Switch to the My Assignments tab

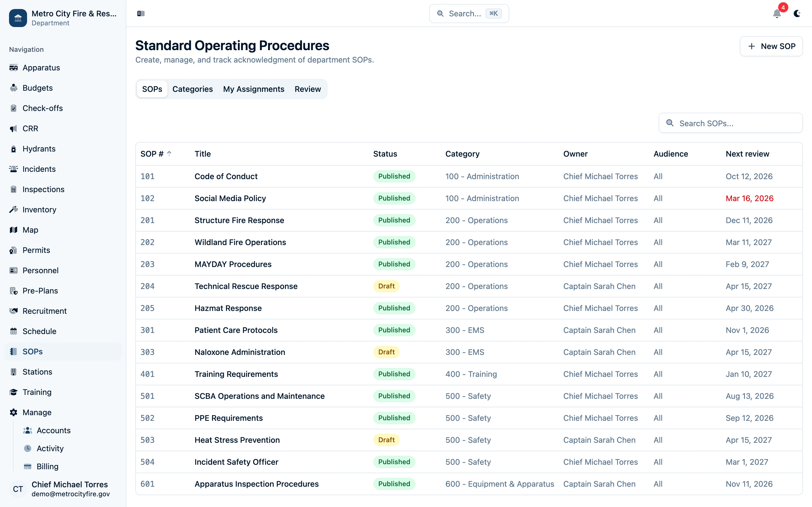coord(253,89)
